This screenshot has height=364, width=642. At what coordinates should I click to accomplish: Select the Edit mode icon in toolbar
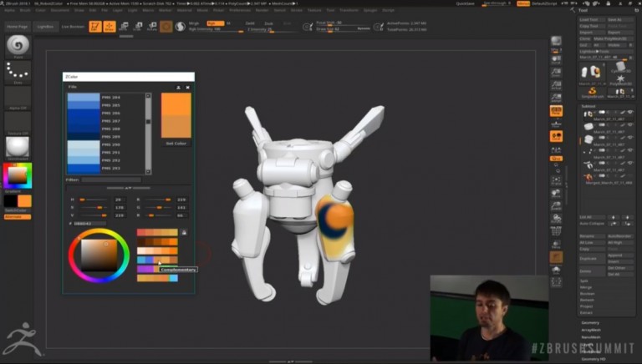pyautogui.click(x=94, y=27)
